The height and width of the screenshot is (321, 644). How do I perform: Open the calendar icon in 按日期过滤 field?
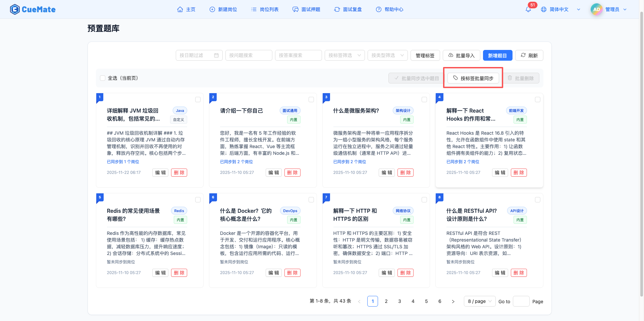click(x=217, y=55)
